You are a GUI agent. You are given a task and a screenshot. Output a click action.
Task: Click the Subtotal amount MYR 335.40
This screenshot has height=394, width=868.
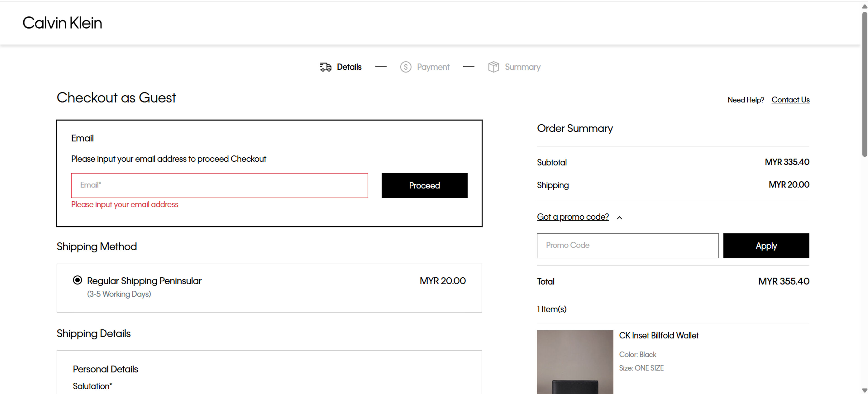(x=787, y=162)
